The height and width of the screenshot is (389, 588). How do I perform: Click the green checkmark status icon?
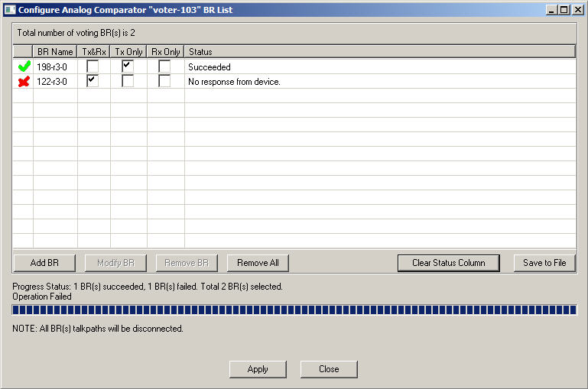point(24,67)
